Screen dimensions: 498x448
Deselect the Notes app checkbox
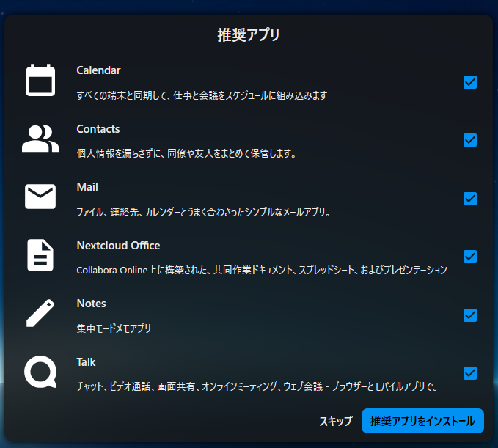point(470,315)
